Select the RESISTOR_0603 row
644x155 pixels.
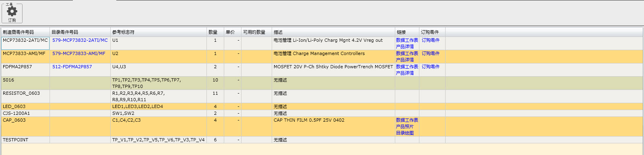click(322, 96)
